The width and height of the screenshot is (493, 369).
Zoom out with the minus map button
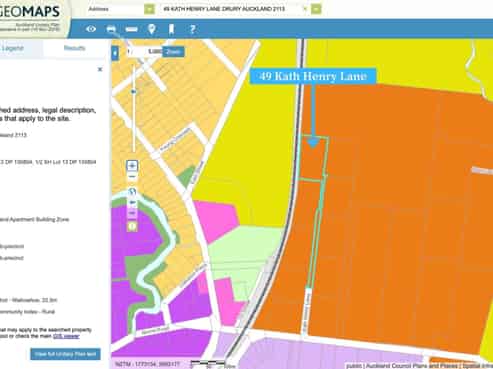[132, 176]
